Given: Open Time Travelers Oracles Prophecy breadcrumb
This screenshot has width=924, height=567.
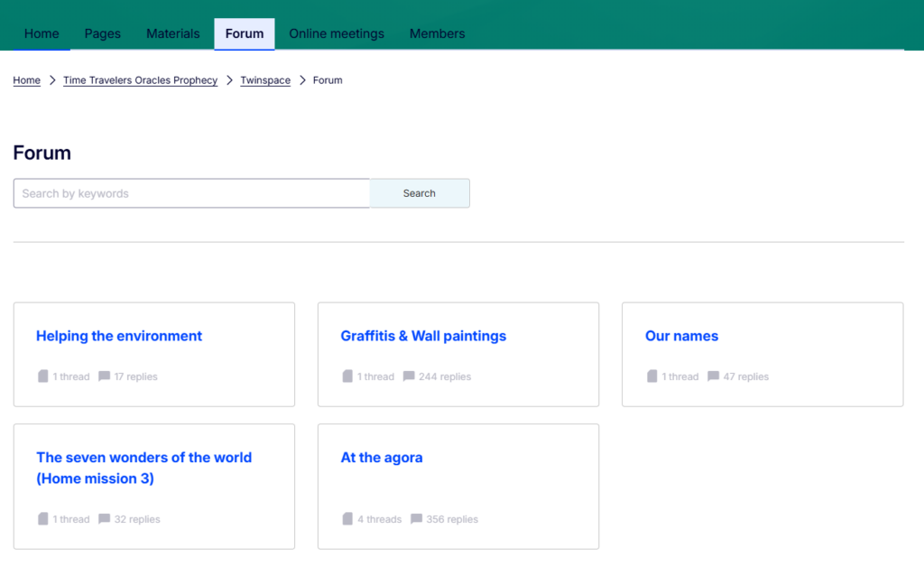Looking at the screenshot, I should point(140,80).
